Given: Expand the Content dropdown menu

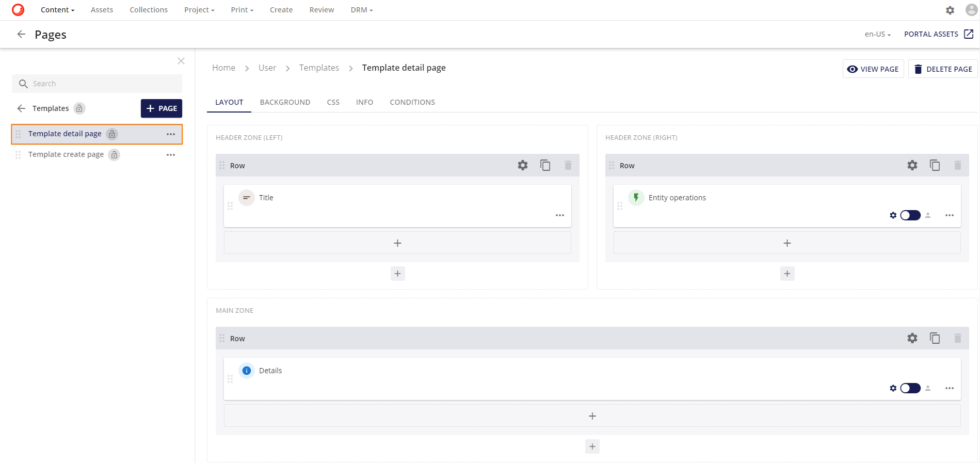Looking at the screenshot, I should click(x=57, y=10).
